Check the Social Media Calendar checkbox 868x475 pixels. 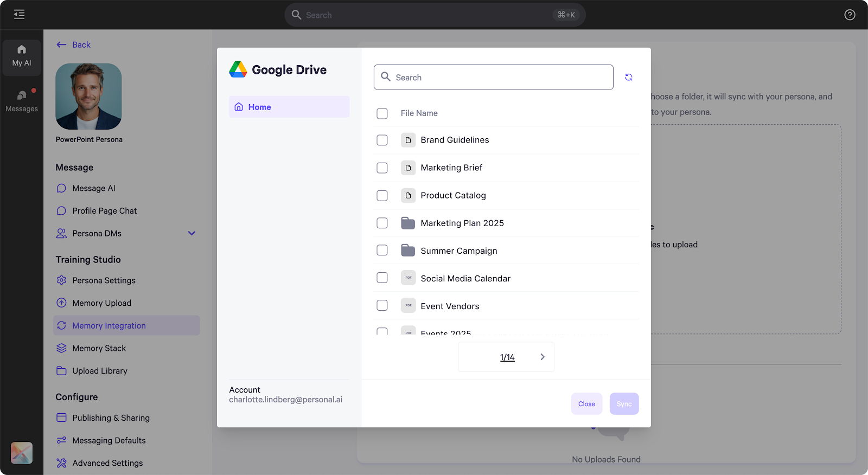pos(382,278)
